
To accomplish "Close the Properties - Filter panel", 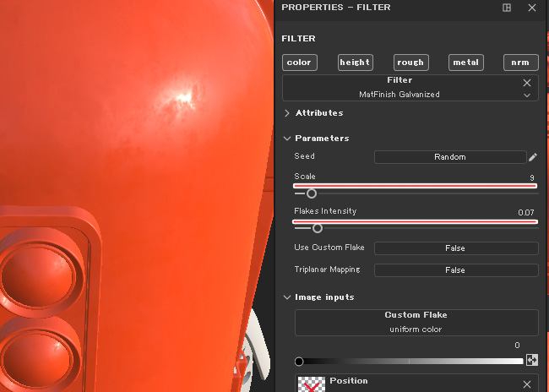I will pyautogui.click(x=531, y=8).
